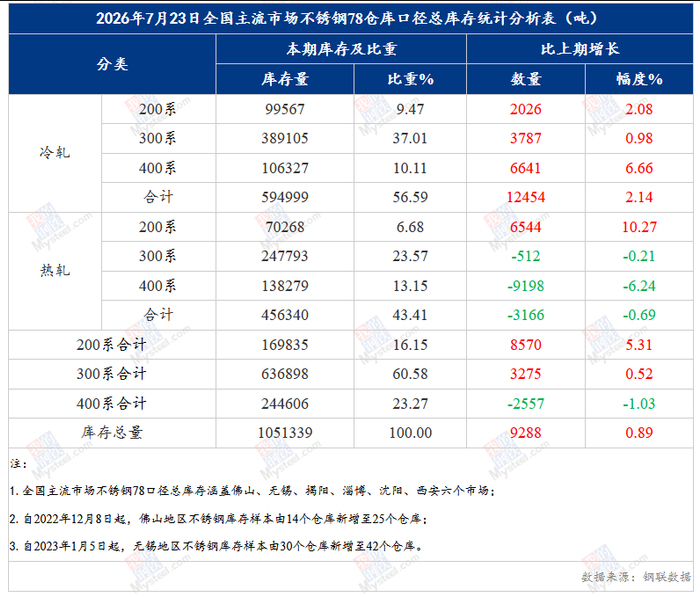Select the 200系合计 row label
This screenshot has width=700, height=597.
click(111, 345)
